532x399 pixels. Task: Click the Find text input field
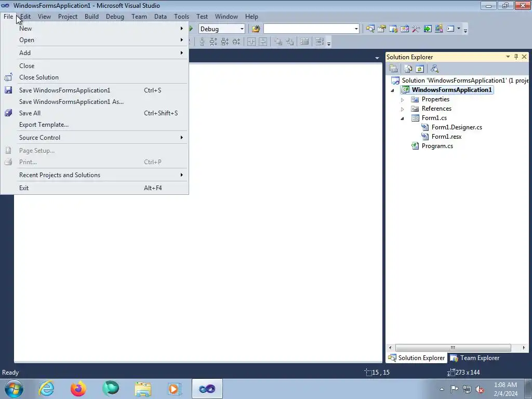point(308,29)
